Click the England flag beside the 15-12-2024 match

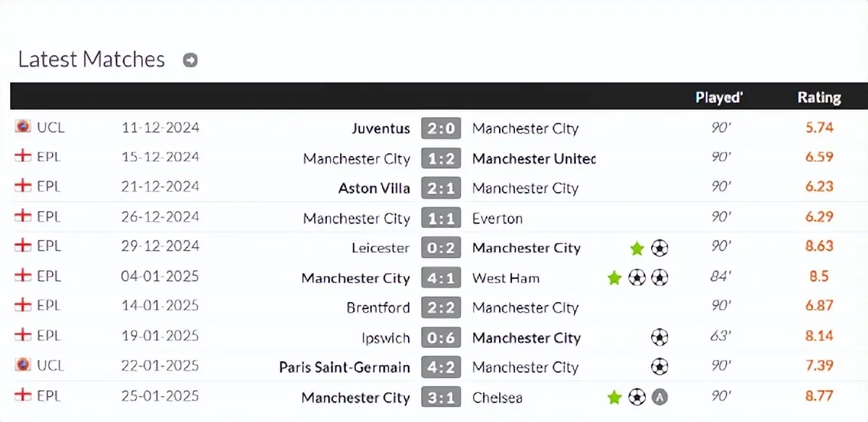click(22, 157)
